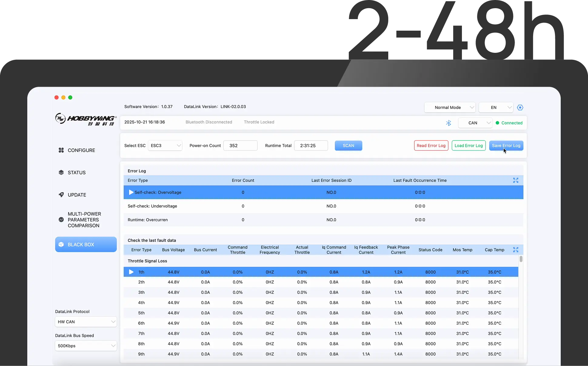588x366 pixels.
Task: Click the blue SCAN button
Action: pos(348,146)
